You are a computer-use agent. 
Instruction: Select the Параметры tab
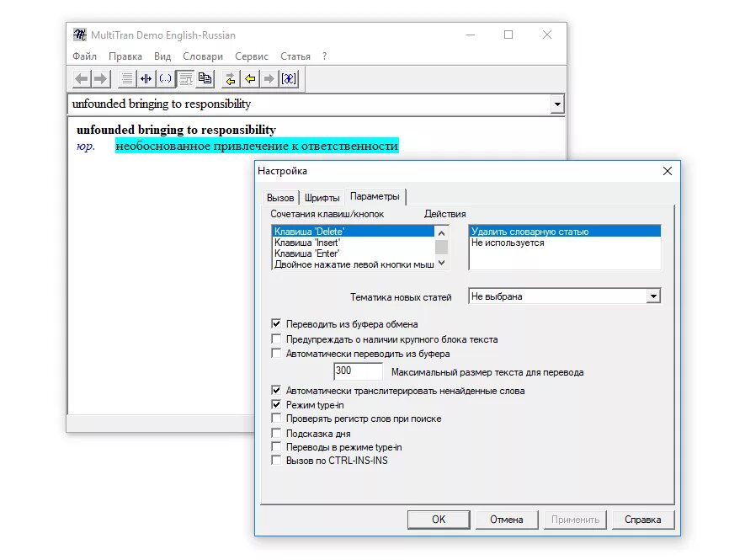pos(375,196)
